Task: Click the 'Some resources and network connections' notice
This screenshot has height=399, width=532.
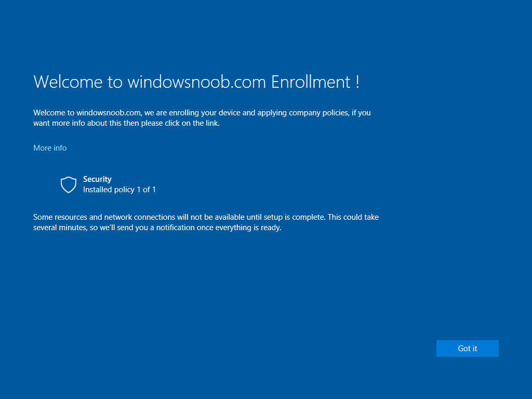Action: point(206,222)
